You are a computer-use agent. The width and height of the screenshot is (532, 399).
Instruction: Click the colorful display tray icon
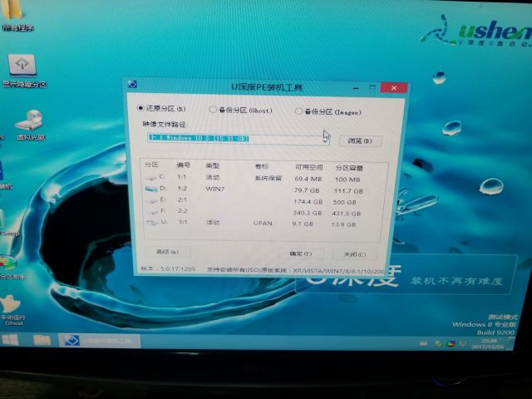pyautogui.click(x=451, y=343)
